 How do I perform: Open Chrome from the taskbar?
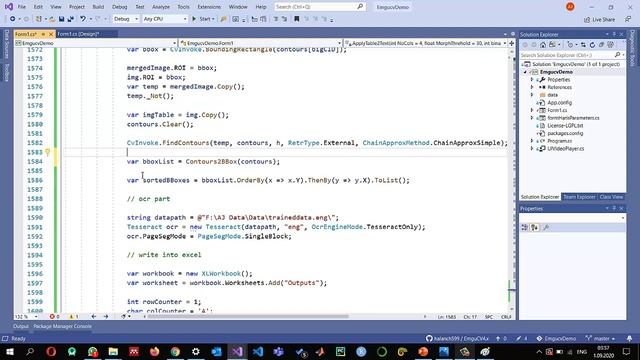tap(175, 351)
